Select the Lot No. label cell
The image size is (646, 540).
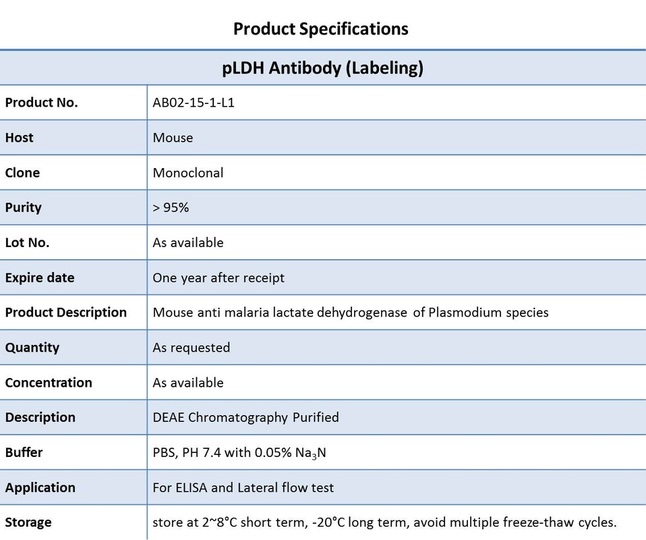[x=73, y=243]
